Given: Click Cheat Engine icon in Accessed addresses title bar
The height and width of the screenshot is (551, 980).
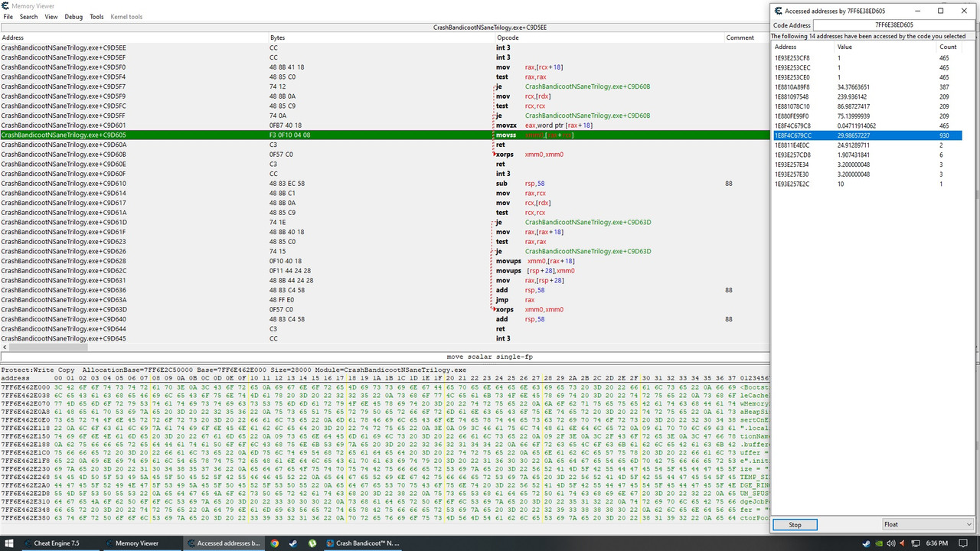Looking at the screenshot, I should coord(779,11).
